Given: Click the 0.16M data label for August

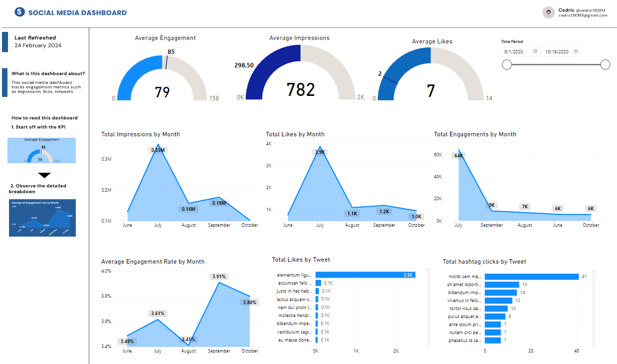Looking at the screenshot, I should point(189,209).
